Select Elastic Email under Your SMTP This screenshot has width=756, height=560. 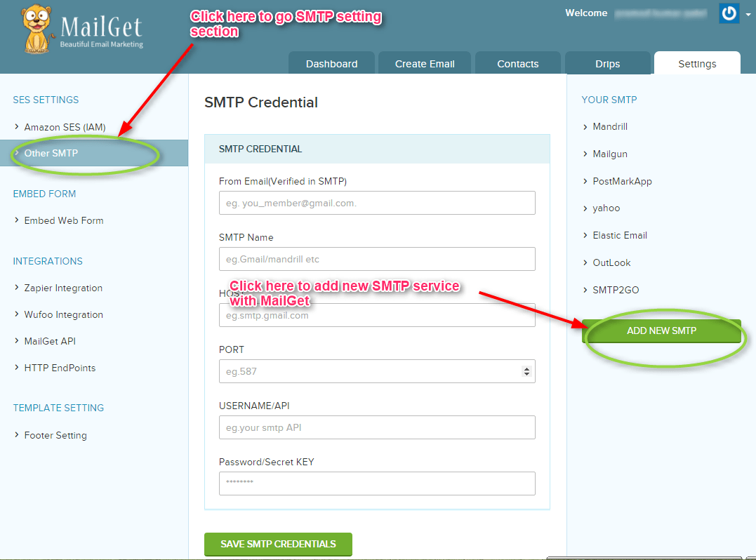[x=620, y=236]
